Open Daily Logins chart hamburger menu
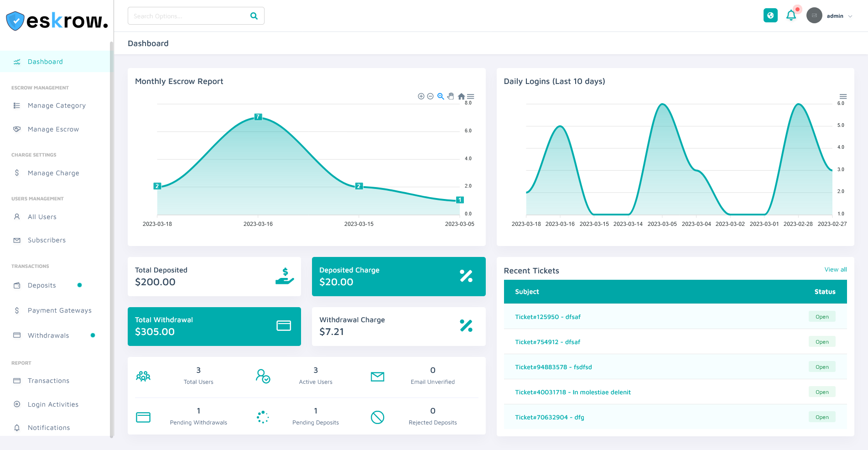Viewport: 868px width, 450px height. click(843, 96)
